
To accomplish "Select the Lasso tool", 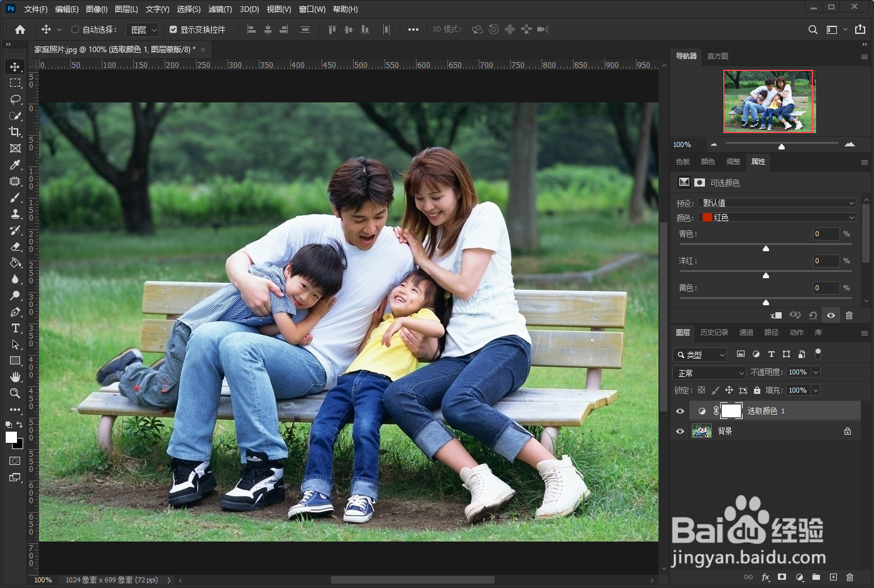I will (x=15, y=99).
